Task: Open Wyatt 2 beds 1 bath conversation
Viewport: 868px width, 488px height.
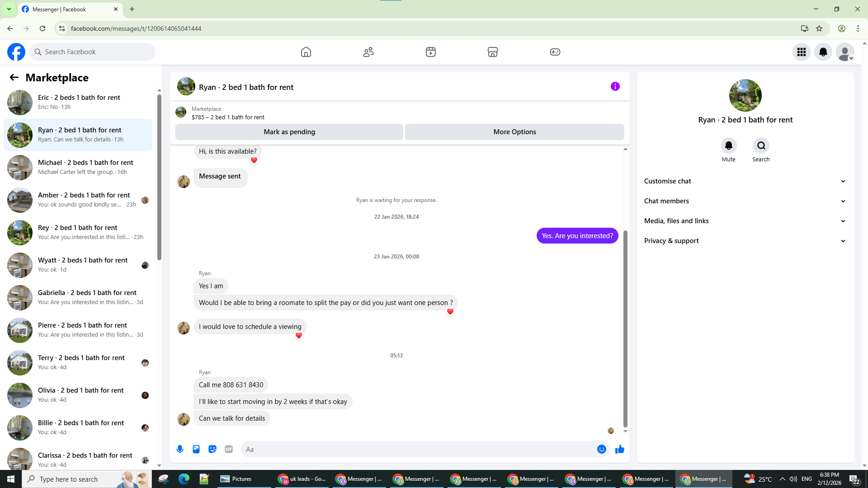Action: click(78, 265)
